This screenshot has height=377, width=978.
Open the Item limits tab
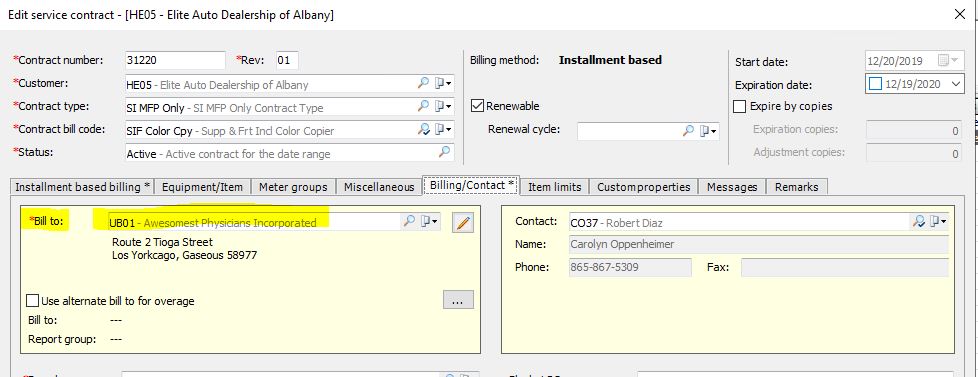click(x=554, y=187)
